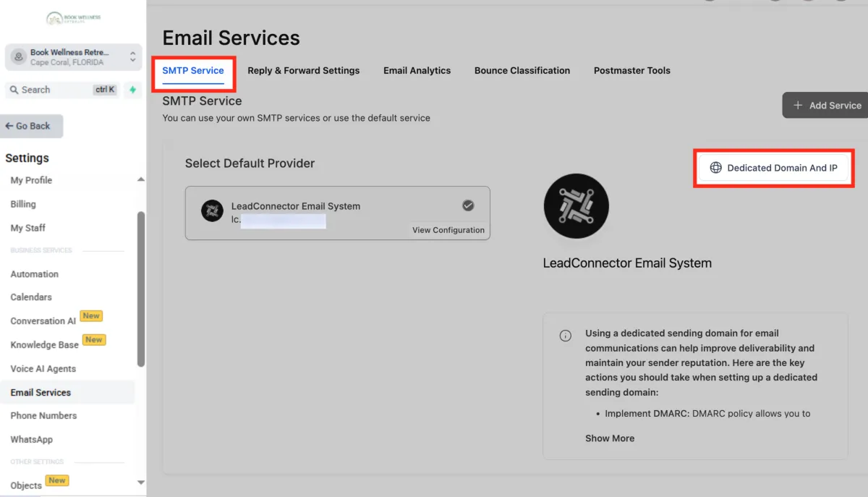
Task: Click the small LeadConnector logo in provider card
Action: coord(212,211)
